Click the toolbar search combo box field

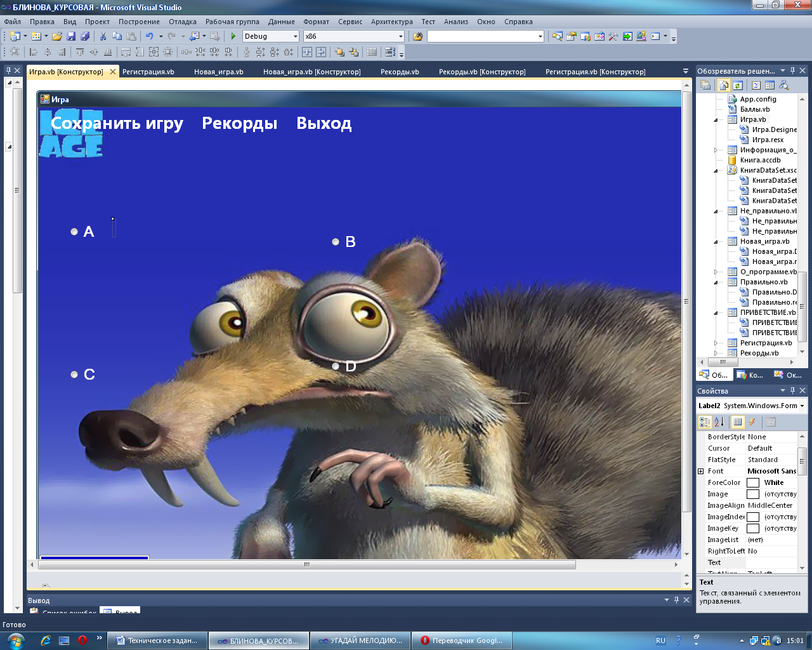click(485, 36)
